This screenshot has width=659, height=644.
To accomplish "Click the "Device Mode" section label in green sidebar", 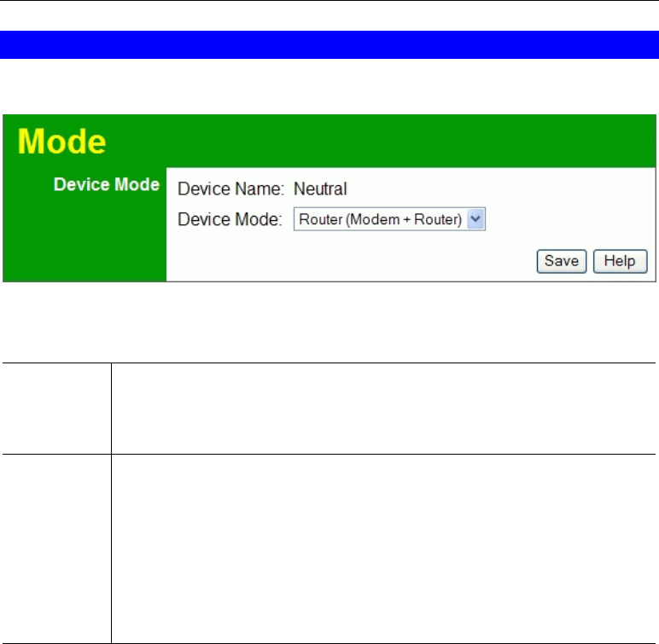I will (x=107, y=184).
